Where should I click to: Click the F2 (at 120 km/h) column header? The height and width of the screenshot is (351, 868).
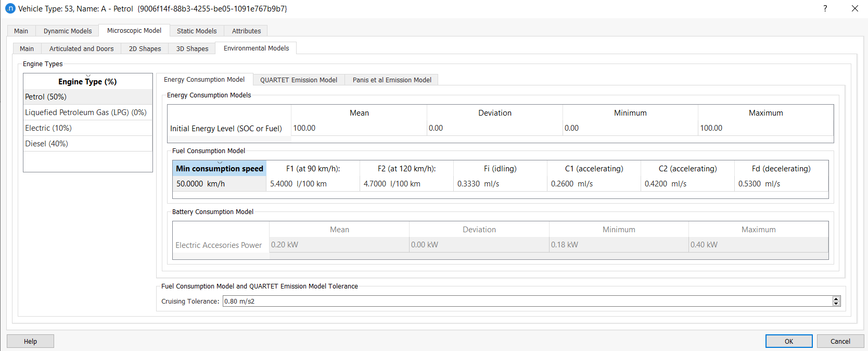pos(407,169)
